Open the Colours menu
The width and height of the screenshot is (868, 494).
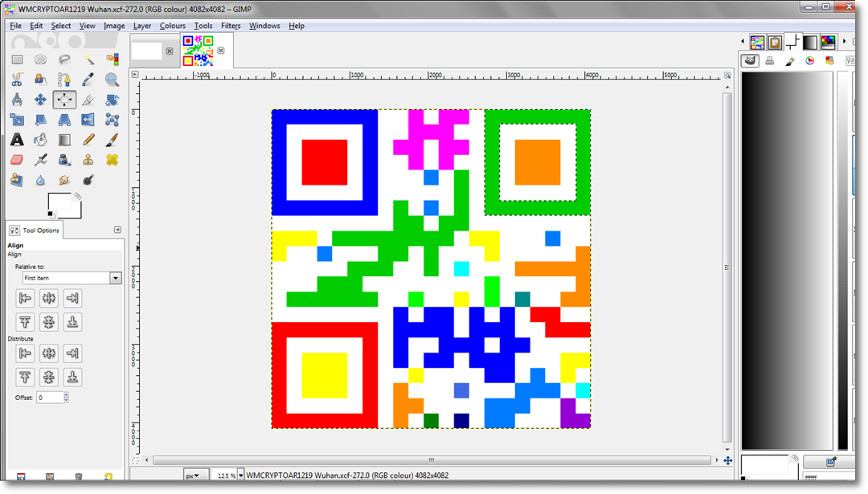click(x=172, y=26)
